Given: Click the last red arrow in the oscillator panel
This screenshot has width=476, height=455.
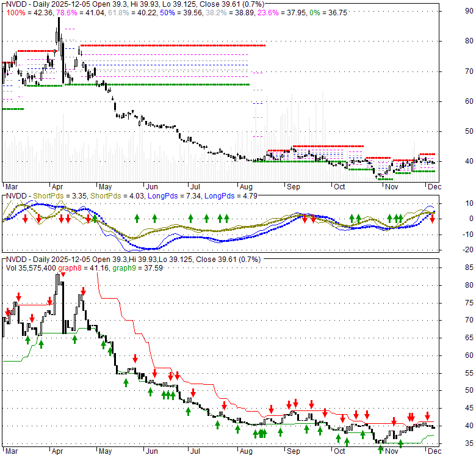Looking at the screenshot, I should pyautogui.click(x=432, y=218).
